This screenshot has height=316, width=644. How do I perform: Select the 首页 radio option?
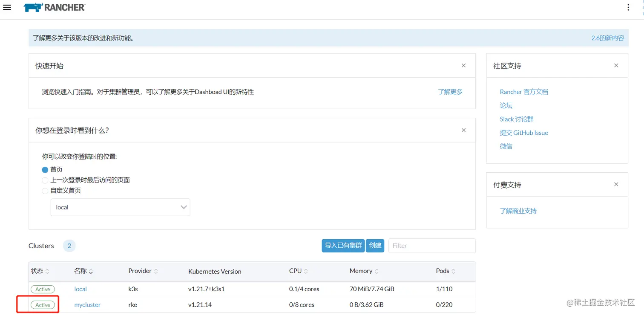tap(45, 170)
